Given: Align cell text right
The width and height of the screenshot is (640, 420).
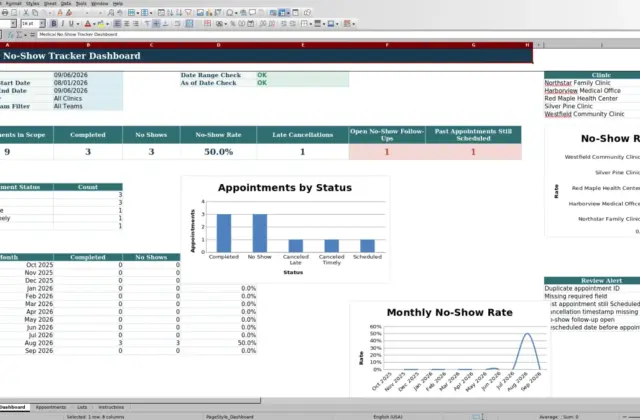Looking at the screenshot, I should click(136, 24).
